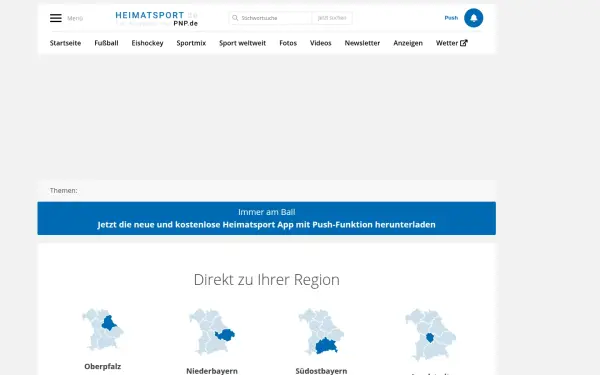Viewport: 600px width, 375px height.
Task: Click the Push text label
Action: click(x=451, y=18)
